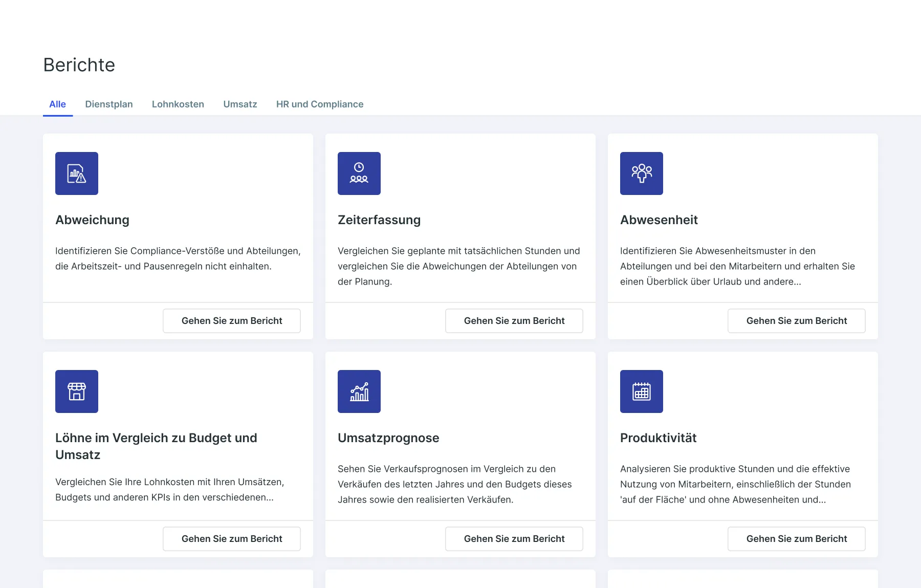Go to the Produktivität report
921x588 pixels.
(x=797, y=539)
